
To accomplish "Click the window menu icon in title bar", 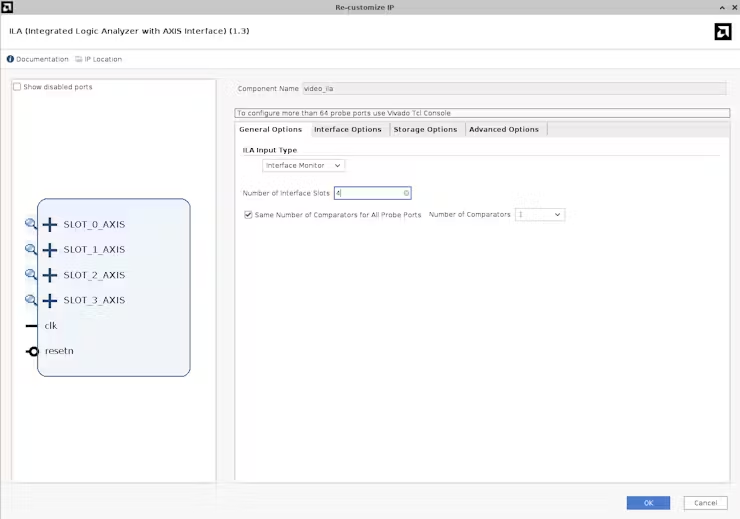I will click(7, 7).
